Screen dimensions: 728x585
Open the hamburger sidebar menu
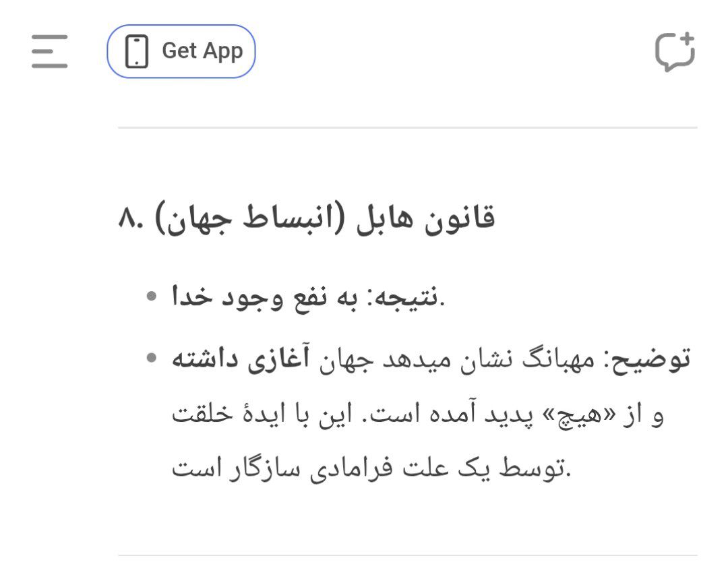49,51
